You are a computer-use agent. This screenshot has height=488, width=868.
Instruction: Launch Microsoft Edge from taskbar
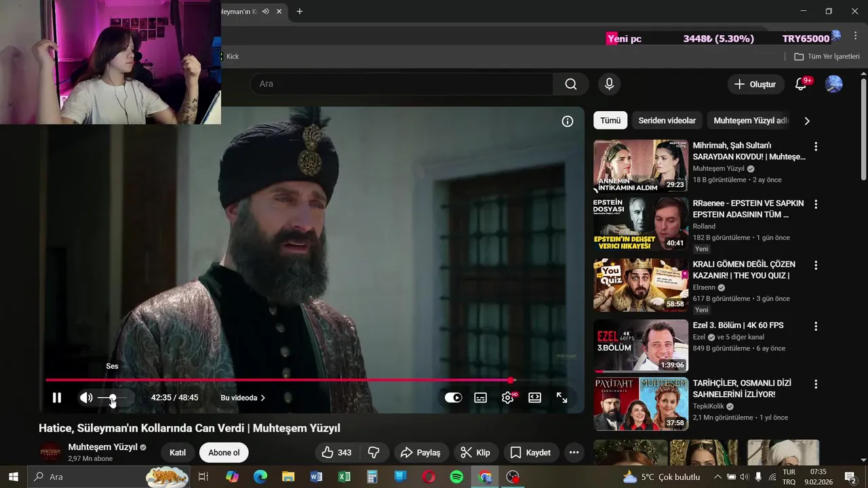pyautogui.click(x=260, y=476)
